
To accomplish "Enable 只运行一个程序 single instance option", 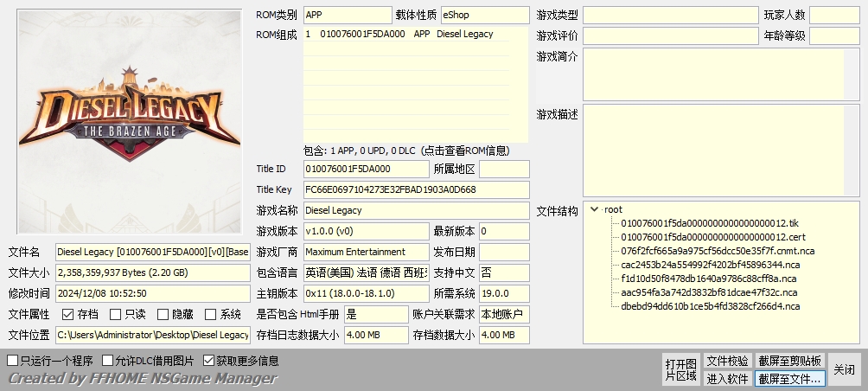I will pyautogui.click(x=13, y=361).
